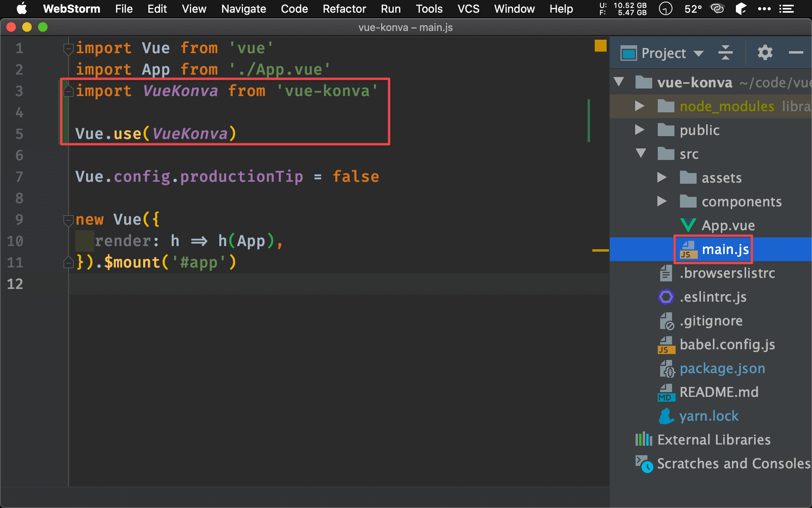Viewport: 812px width, 508px height.
Task: Expand the node_modules folder
Action: (640, 106)
